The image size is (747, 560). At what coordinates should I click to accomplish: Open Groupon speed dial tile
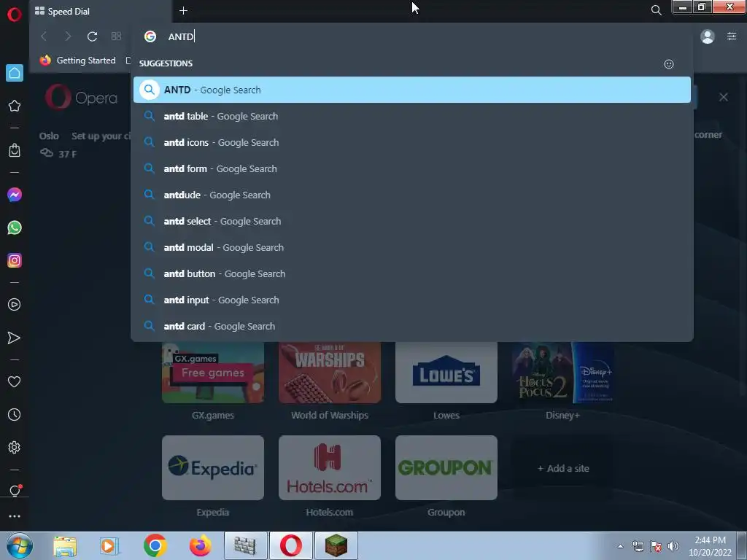[446, 467]
